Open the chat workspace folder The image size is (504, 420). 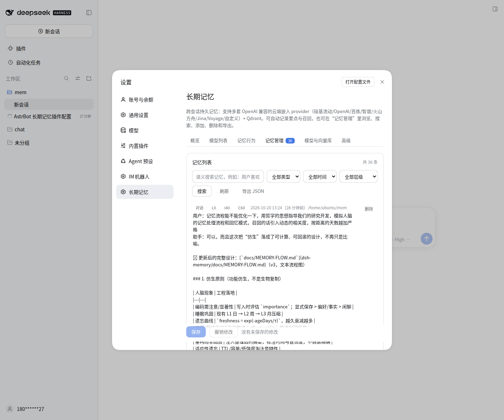49,129
